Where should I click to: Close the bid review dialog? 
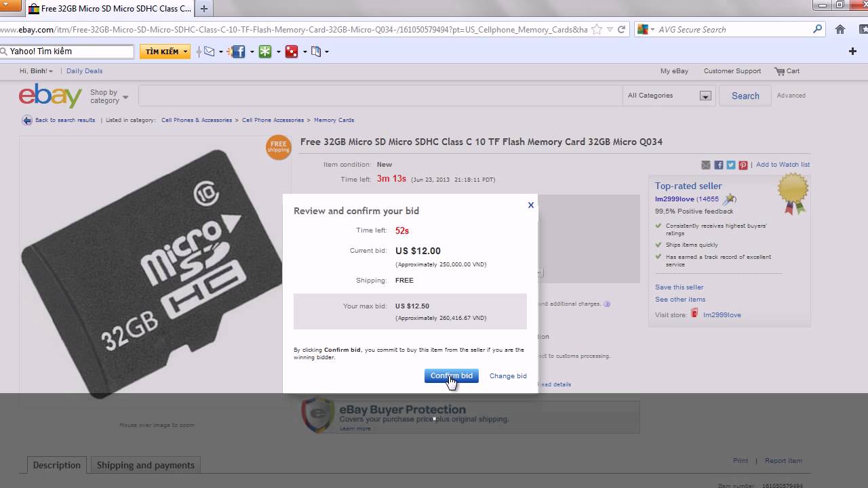point(531,205)
